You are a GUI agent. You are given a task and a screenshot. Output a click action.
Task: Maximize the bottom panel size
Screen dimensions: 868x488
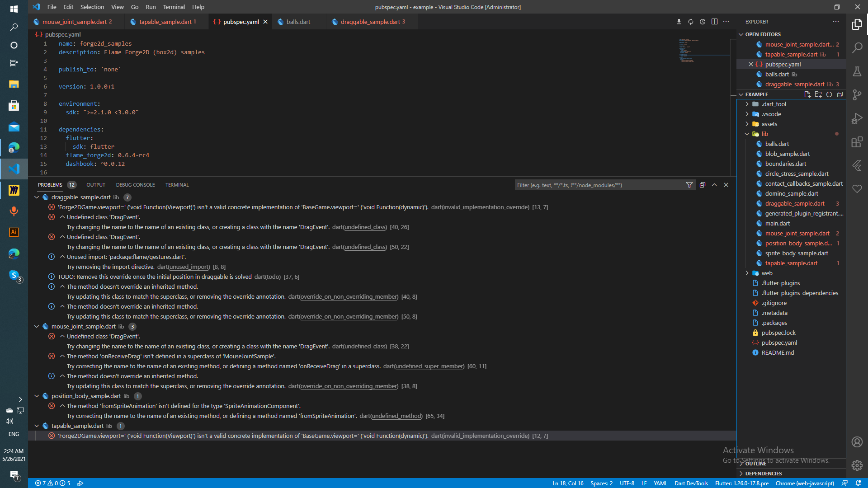point(714,185)
